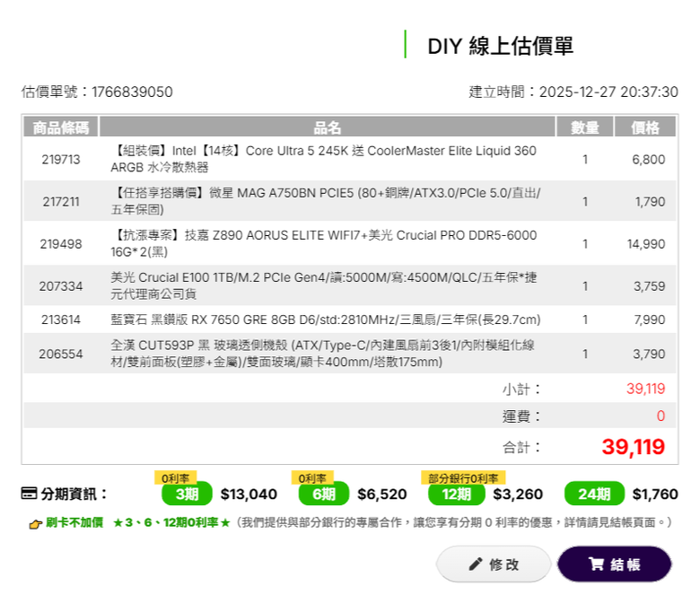Click product code 213614
The width and height of the screenshot is (700, 604).
[x=61, y=320]
